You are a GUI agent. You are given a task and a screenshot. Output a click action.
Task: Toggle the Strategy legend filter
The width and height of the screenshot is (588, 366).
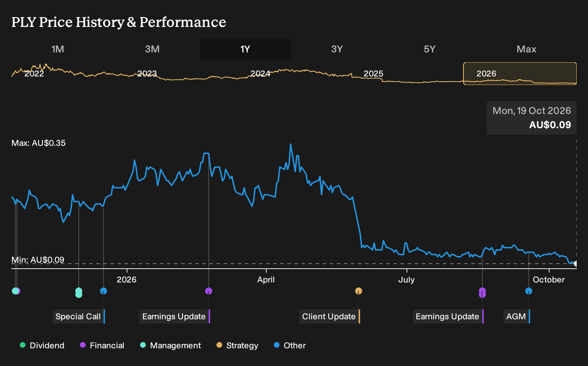point(237,345)
